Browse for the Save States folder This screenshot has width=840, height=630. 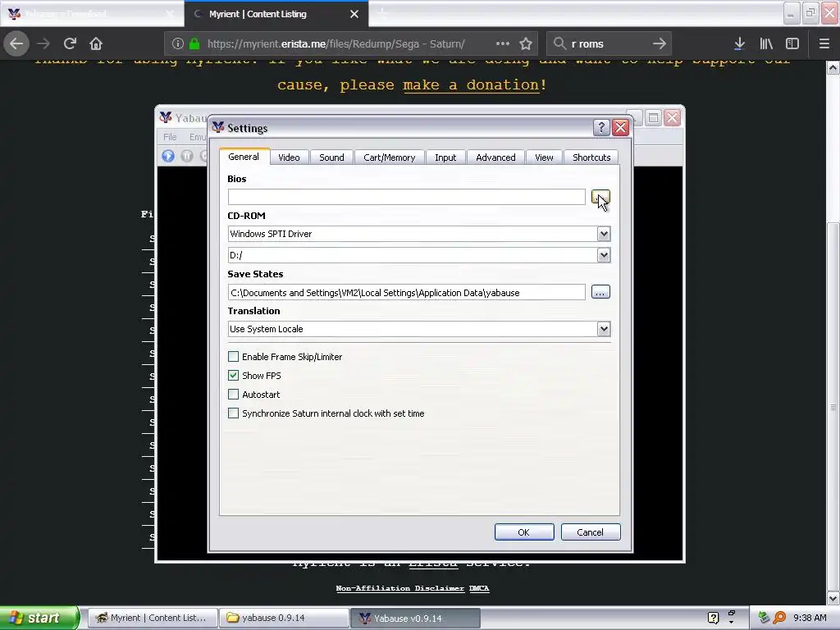(600, 292)
